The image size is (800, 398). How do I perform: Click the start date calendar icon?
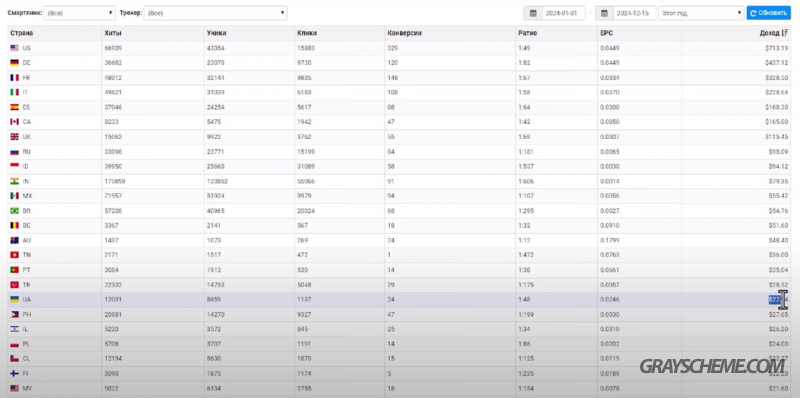(x=533, y=13)
